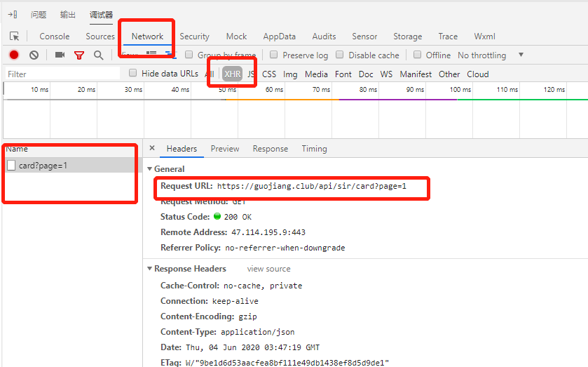Image resolution: width=588 pixels, height=367 pixels.
Task: Open the No throttling dropdown
Action: (491, 55)
